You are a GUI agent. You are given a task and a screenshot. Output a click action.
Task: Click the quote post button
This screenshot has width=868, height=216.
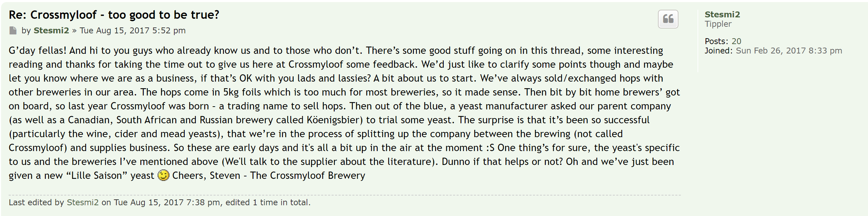[x=668, y=19]
